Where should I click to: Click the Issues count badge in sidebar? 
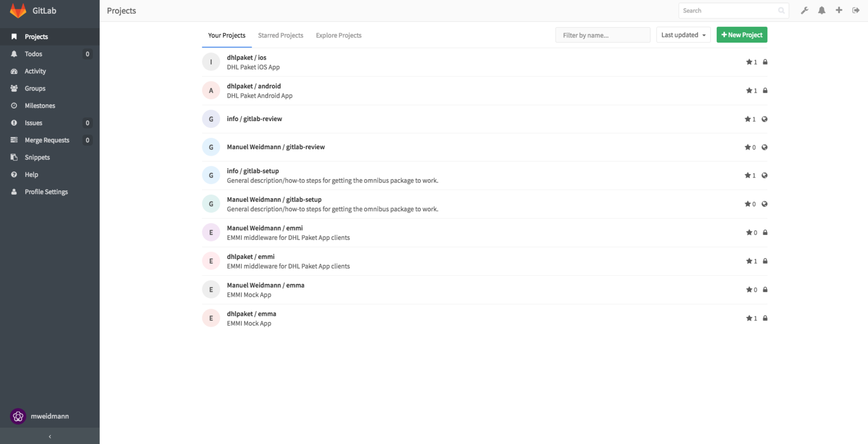[x=87, y=123]
